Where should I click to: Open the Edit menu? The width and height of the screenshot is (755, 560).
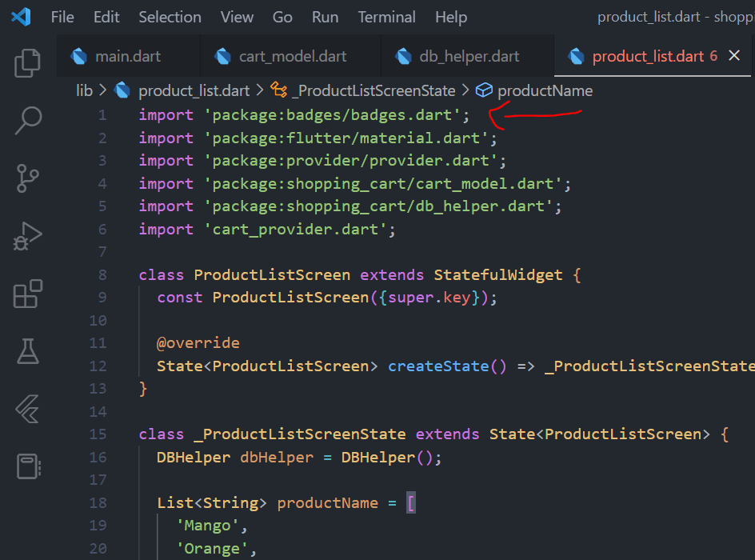[x=106, y=18]
